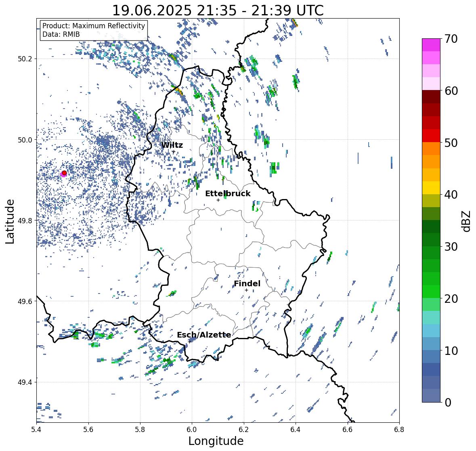Click the orange colorbar segment below 50

coord(431,149)
